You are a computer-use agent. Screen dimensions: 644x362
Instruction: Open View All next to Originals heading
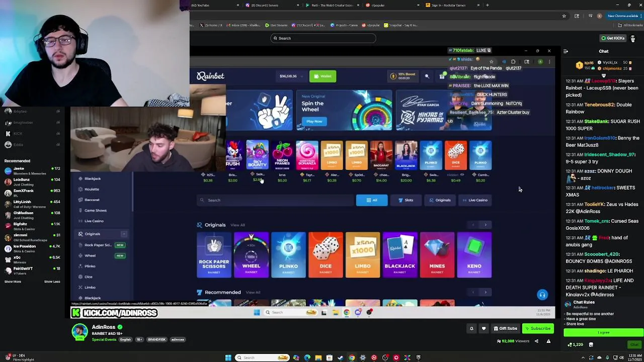point(237,225)
